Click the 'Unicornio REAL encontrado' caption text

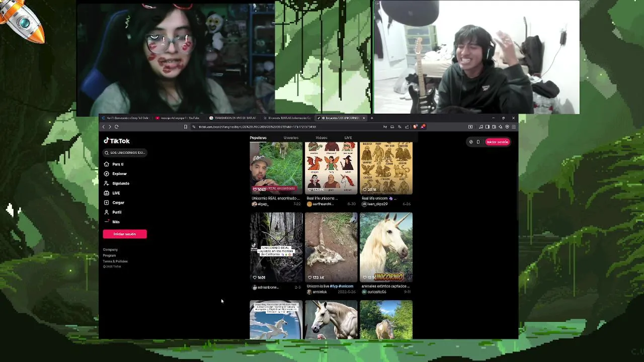pyautogui.click(x=275, y=199)
